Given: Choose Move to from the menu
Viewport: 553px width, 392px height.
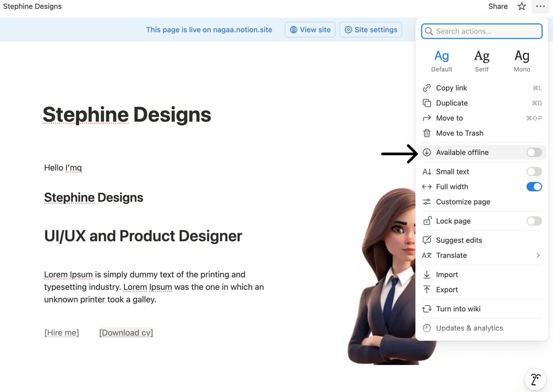Looking at the screenshot, I should [482, 118].
